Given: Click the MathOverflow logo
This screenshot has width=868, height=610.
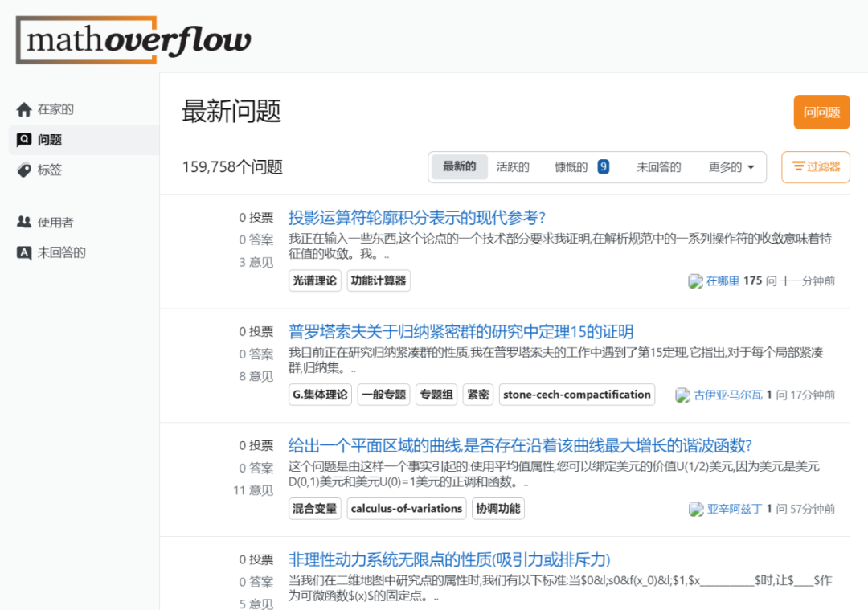Looking at the screenshot, I should [x=133, y=40].
